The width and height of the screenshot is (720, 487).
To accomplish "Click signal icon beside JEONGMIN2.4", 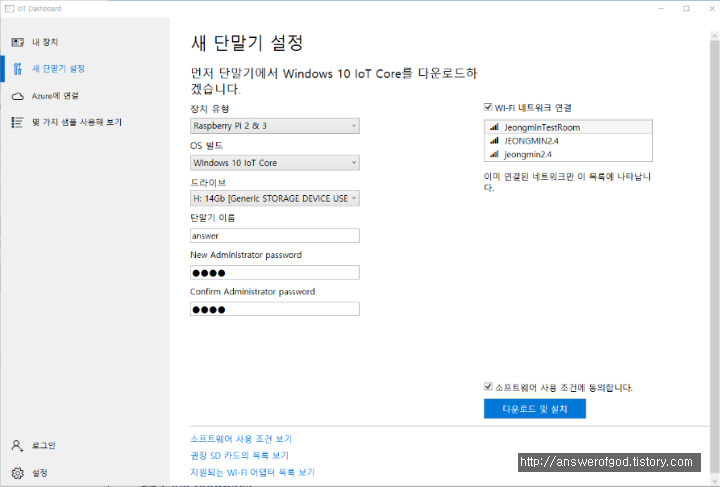I will pyautogui.click(x=494, y=141).
